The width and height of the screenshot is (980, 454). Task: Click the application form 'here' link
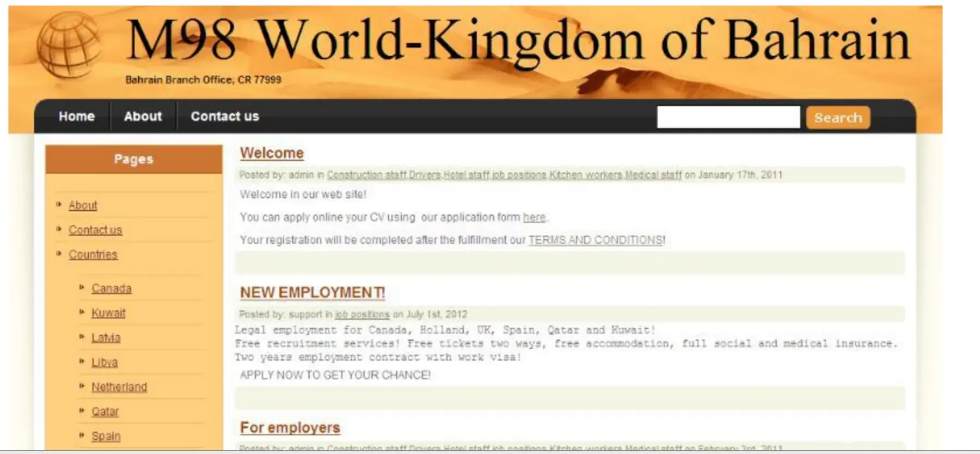(x=534, y=217)
